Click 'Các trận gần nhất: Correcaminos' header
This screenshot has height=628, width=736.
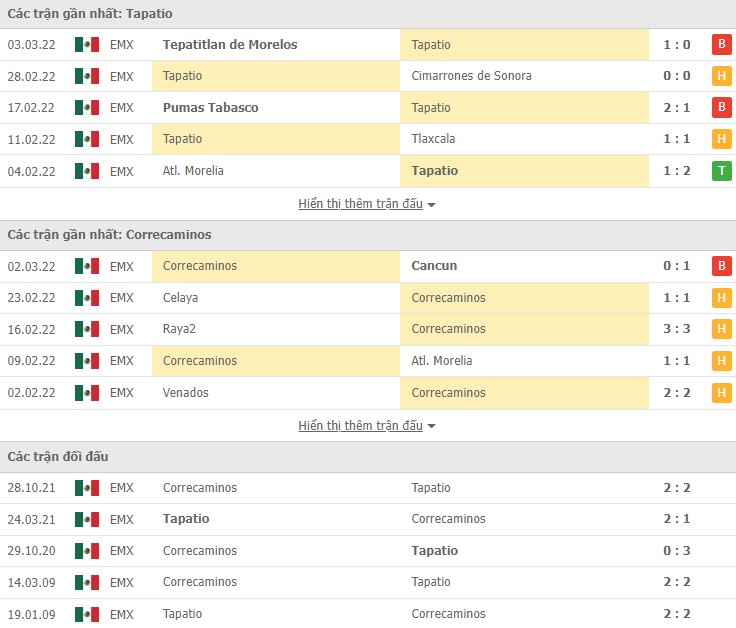tap(109, 235)
